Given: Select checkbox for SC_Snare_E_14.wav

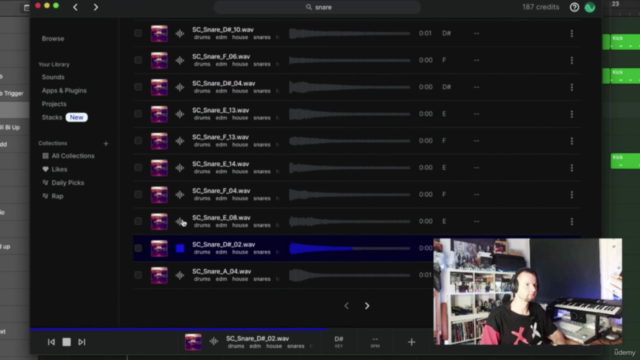Looking at the screenshot, I should tap(138, 168).
